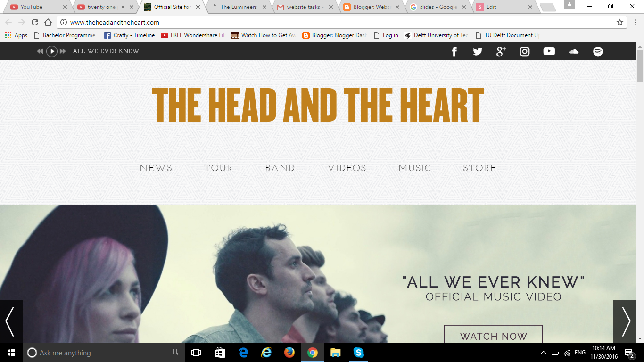
Task: Open File Explorer from taskbar
Action: (x=335, y=353)
